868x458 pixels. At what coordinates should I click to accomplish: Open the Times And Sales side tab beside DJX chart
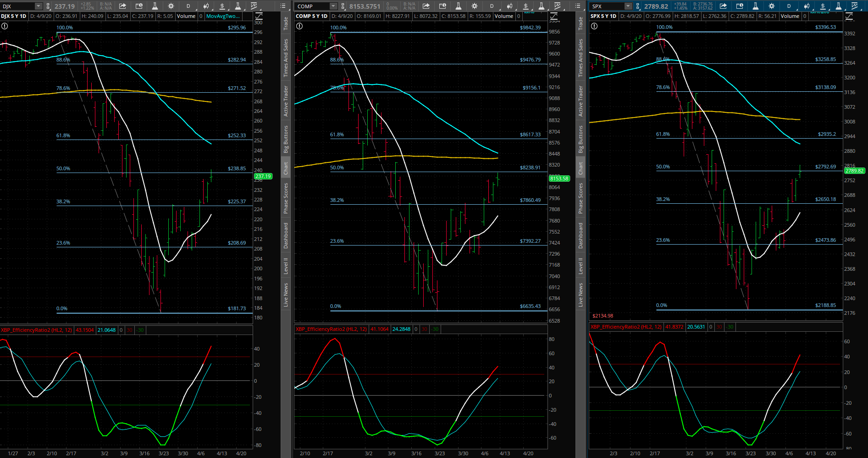286,57
